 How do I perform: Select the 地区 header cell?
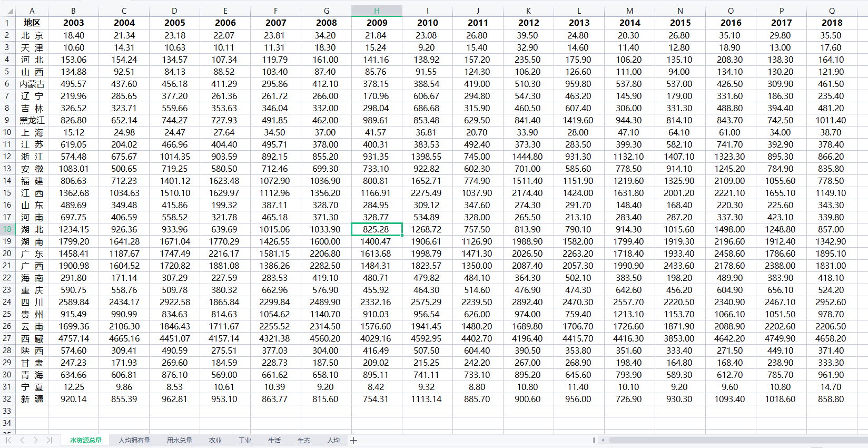point(32,23)
